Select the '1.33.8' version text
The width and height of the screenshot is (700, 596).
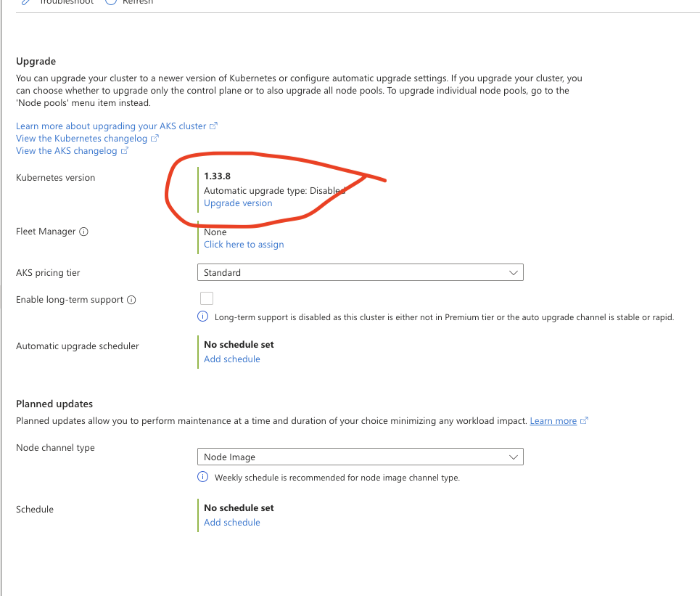click(218, 176)
